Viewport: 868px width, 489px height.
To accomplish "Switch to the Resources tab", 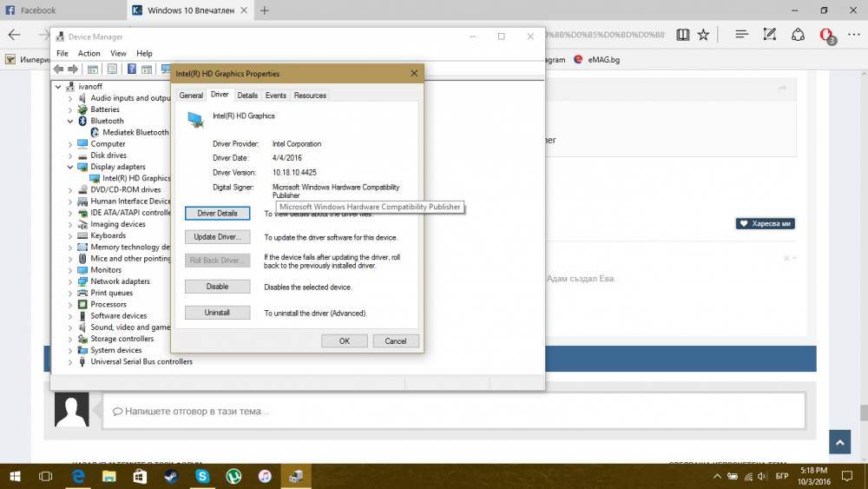I will [310, 96].
